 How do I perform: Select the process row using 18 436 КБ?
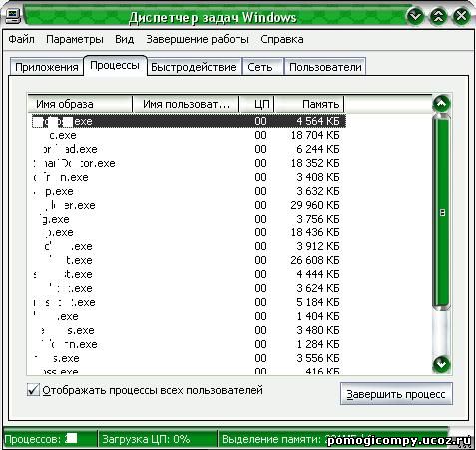(189, 232)
